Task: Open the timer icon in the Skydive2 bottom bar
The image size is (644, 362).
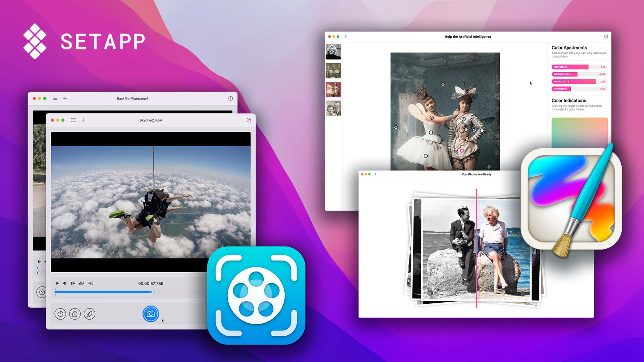Action: [x=60, y=314]
